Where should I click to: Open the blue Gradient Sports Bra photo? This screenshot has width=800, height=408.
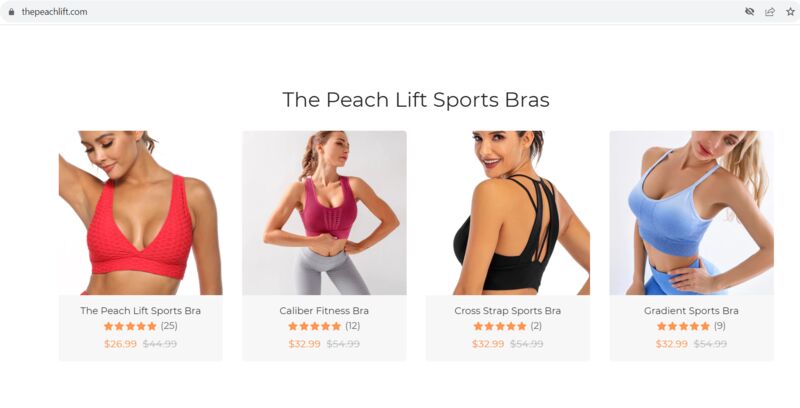pyautogui.click(x=691, y=213)
